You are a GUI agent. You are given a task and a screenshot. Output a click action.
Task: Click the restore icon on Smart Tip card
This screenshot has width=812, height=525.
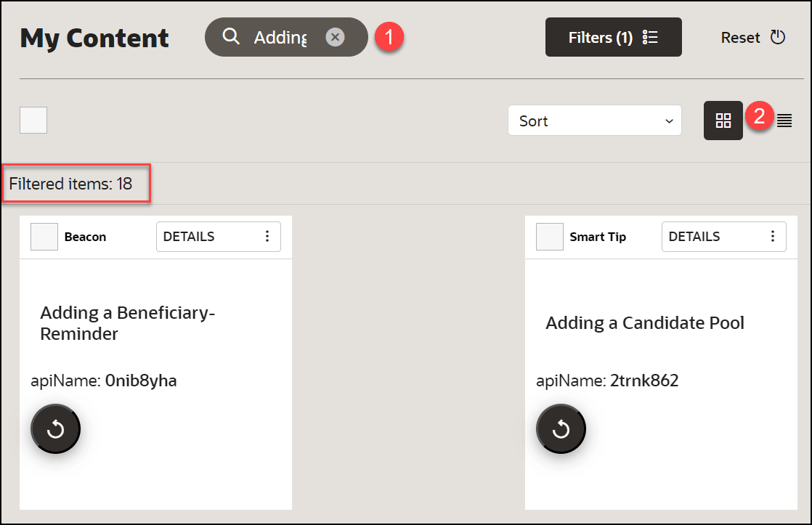tap(561, 429)
